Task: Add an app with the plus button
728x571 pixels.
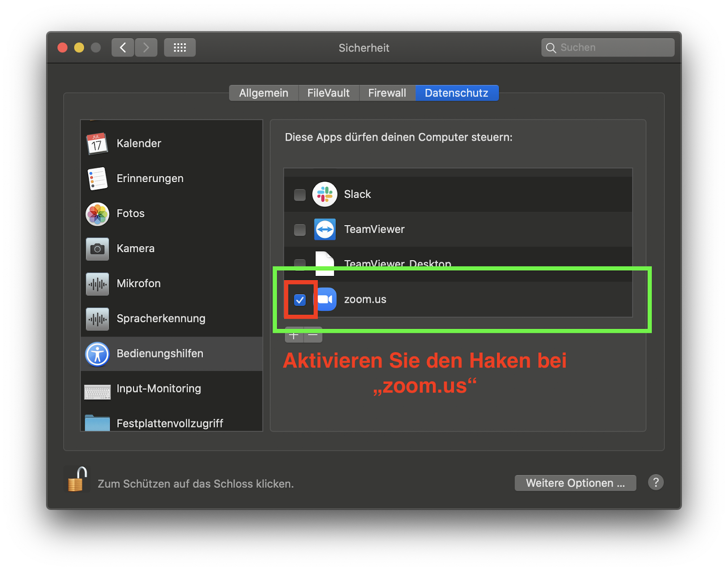Action: [x=294, y=336]
